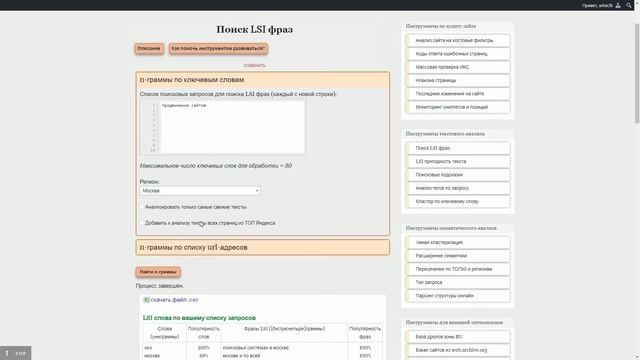Screen dimensions: 640x360
Task: Click the LSI слова по вашему списку запросов heading
Action: 199,318
